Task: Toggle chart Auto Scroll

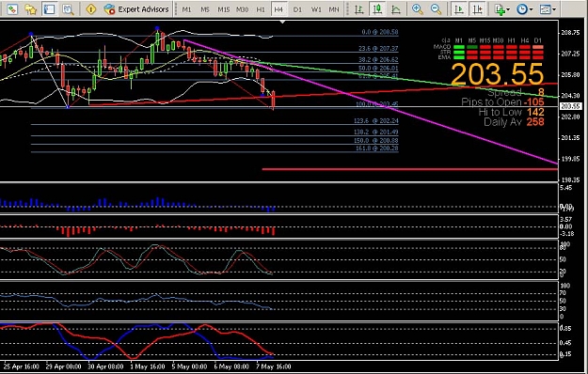Action: pyautogui.click(x=458, y=9)
